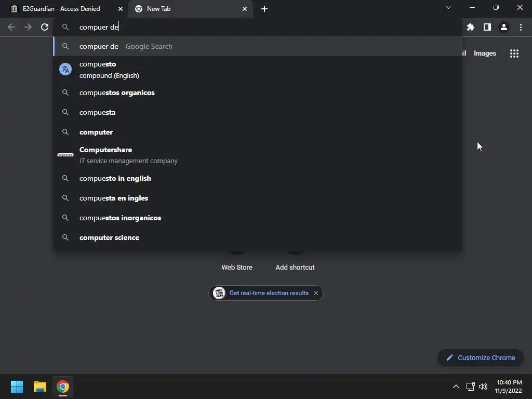Choose the 'compuesto' translation suggestion

[x=258, y=70]
